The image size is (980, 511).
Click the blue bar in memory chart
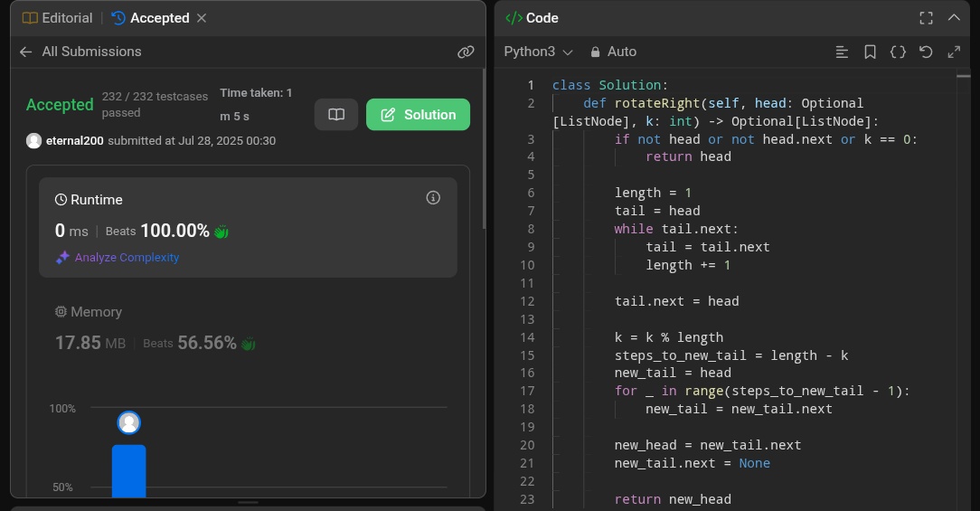point(128,471)
